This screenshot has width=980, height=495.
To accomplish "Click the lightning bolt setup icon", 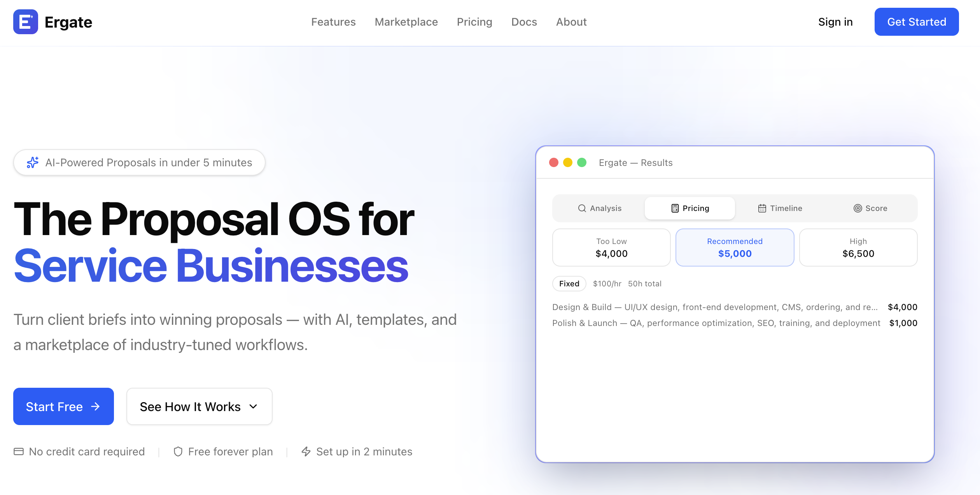I will [306, 451].
